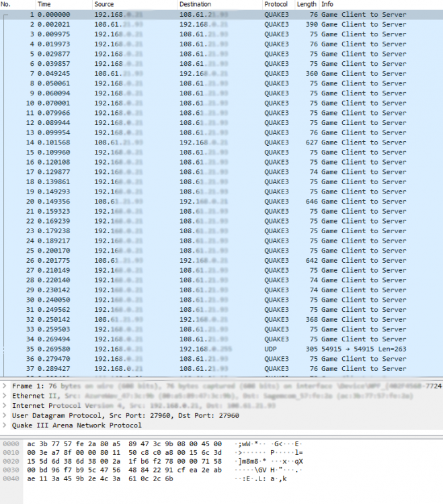Click hex row offset 0020 bytes
Image resolution: width=443 pixels, height=504 pixels.
[x=124, y=461]
